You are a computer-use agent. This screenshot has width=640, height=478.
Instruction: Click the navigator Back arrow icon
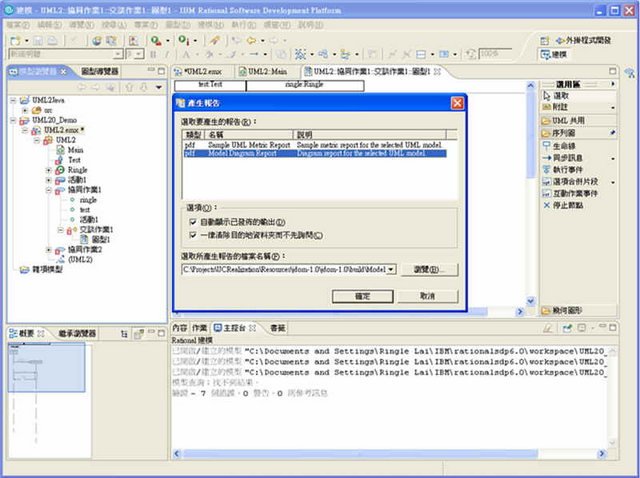pyautogui.click(x=82, y=87)
